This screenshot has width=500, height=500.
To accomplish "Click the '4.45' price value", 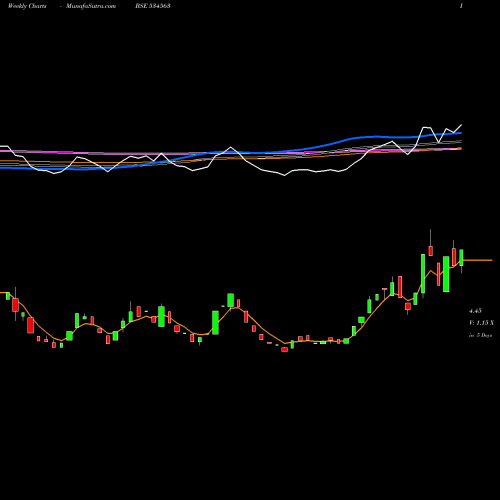I will (x=475, y=311).
